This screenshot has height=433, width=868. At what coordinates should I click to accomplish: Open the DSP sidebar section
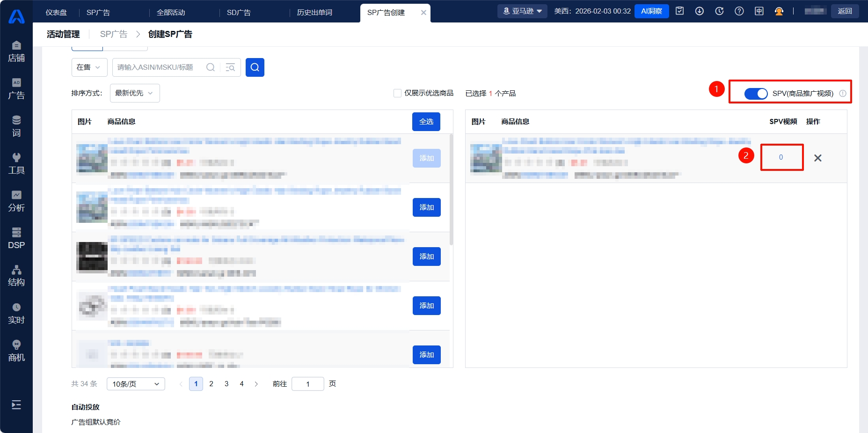(x=16, y=238)
